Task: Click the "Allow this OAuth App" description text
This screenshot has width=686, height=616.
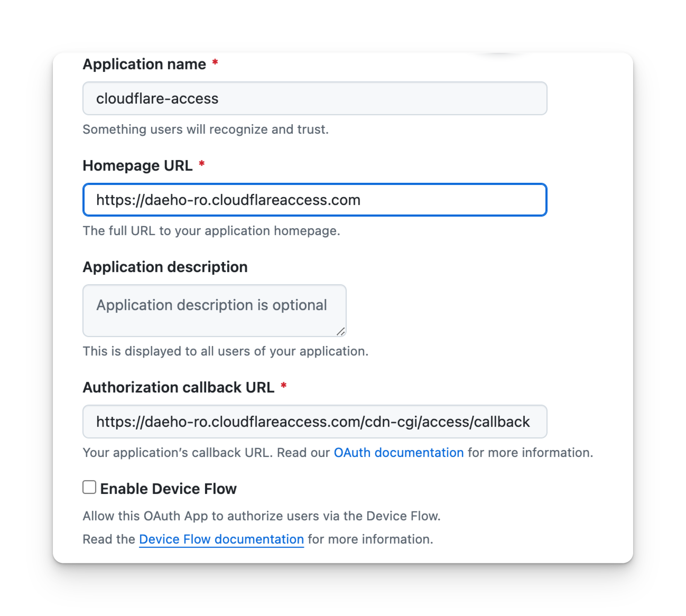Action: tap(261, 516)
